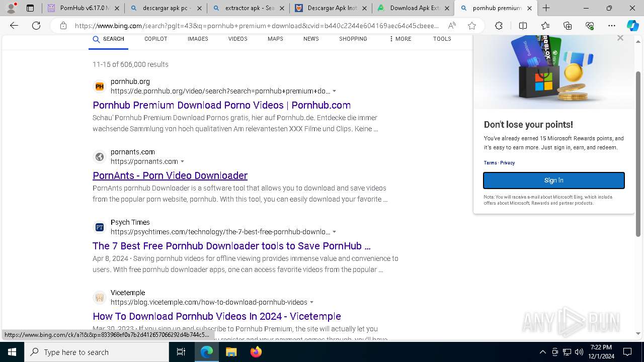Show hidden system tray icons
The image size is (644, 362).
click(543, 352)
